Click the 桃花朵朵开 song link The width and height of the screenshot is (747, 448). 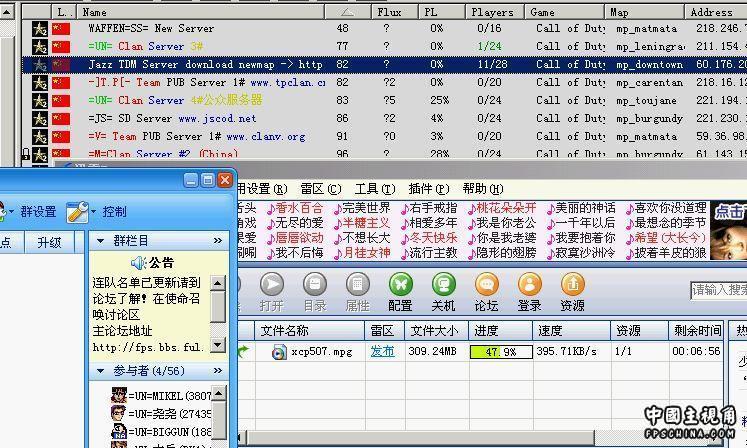tap(506, 208)
